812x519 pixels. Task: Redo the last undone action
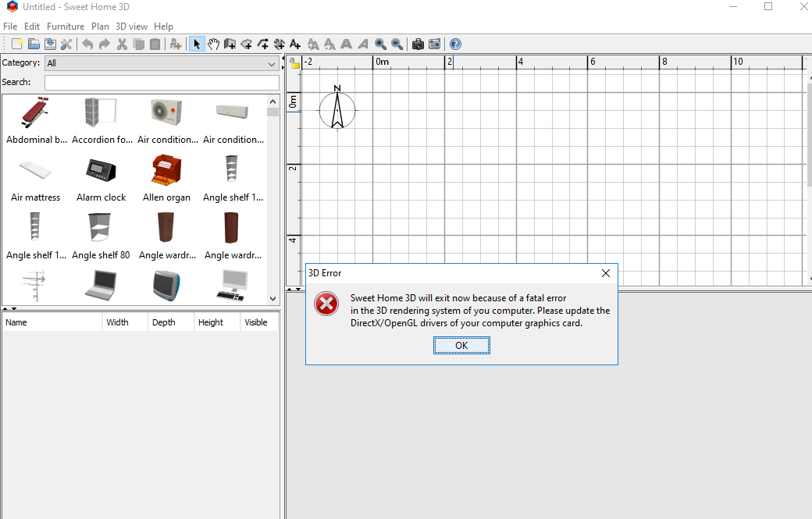[104, 44]
